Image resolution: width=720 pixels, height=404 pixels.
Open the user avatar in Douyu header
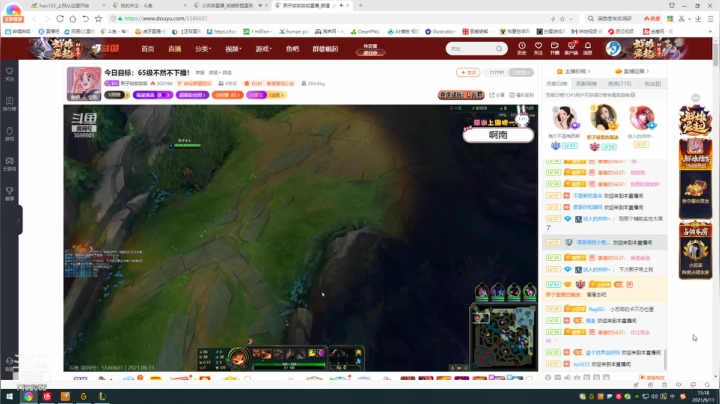613,48
